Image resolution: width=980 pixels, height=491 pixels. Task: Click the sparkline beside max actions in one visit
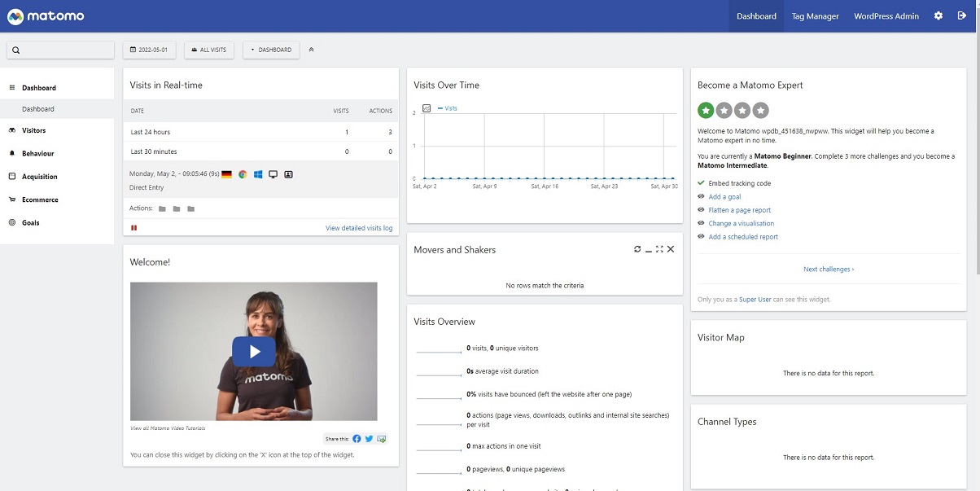tap(440, 449)
